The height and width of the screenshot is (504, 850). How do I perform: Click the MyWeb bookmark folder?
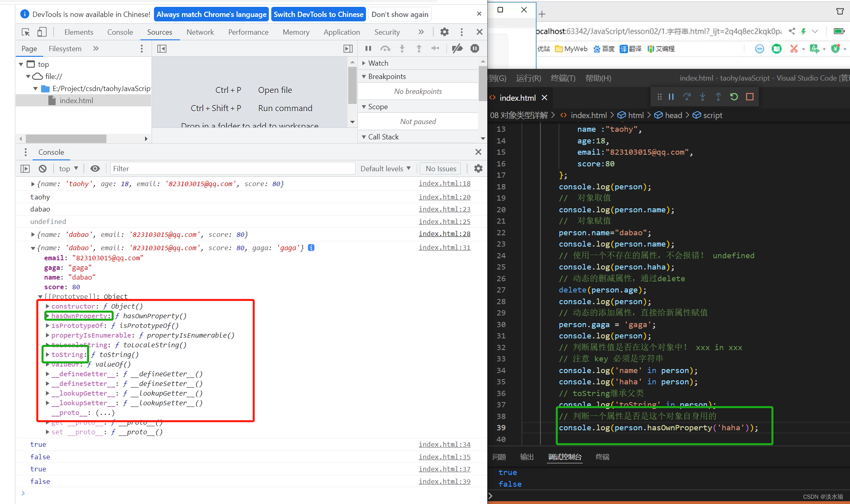point(571,49)
